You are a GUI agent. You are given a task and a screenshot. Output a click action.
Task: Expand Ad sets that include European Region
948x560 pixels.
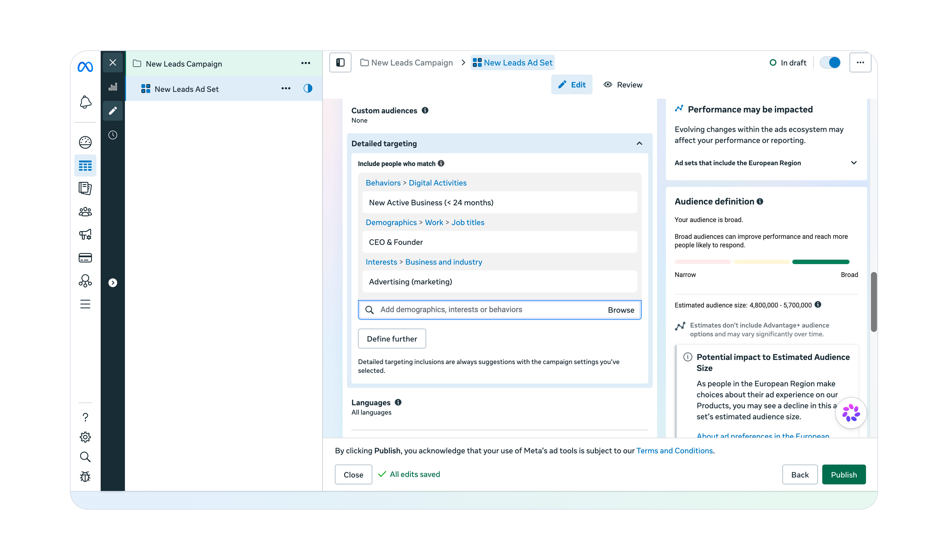(x=854, y=163)
